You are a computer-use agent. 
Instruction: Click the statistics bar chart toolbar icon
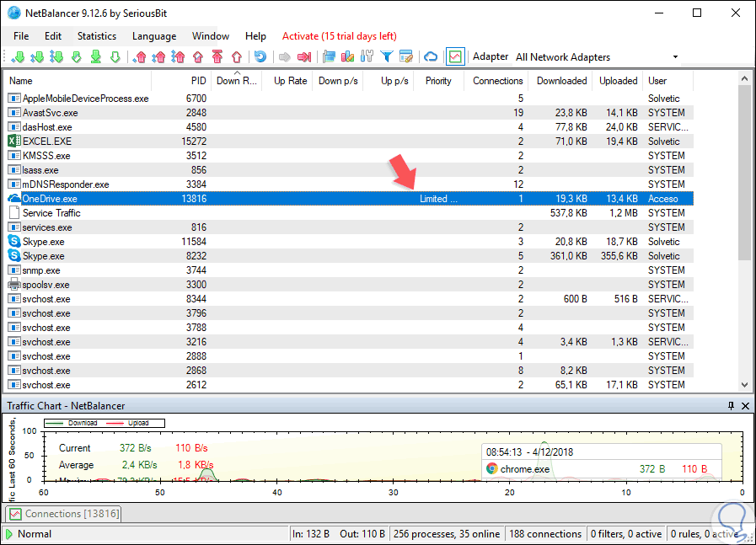coord(329,57)
